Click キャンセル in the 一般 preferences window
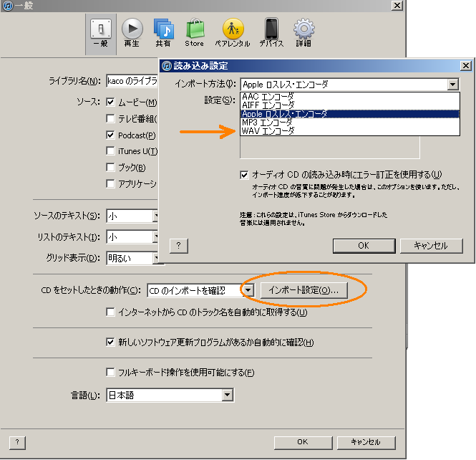The height and width of the screenshot is (460, 476). click(366, 442)
